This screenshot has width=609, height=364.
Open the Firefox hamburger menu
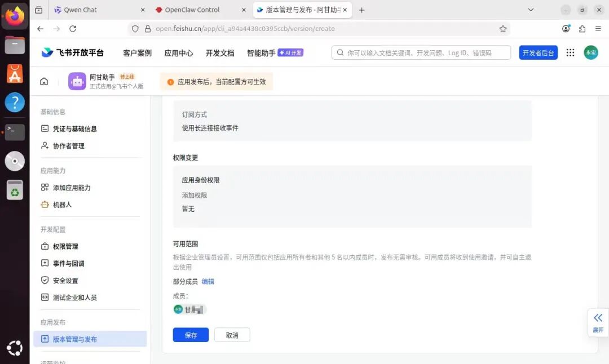coord(598,29)
